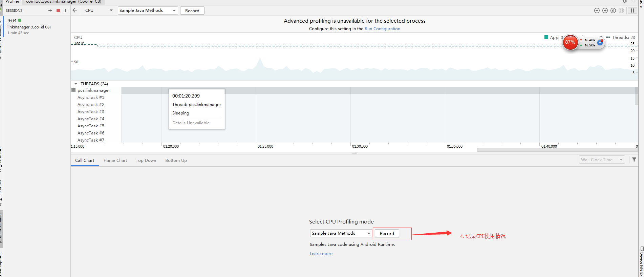Collapse the Sessions pane with panel icon
Viewport: 644px width, 277px height.
click(66, 10)
